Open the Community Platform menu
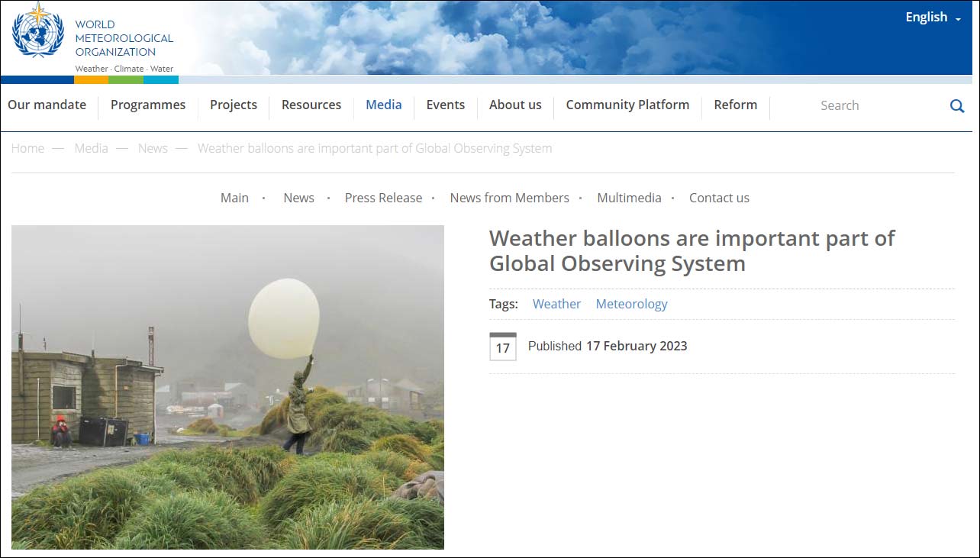The height and width of the screenshot is (558, 980). click(627, 105)
